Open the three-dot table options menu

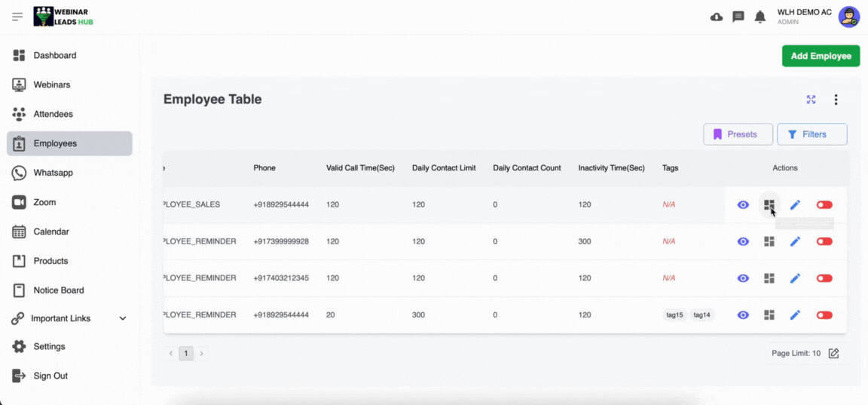pos(836,100)
